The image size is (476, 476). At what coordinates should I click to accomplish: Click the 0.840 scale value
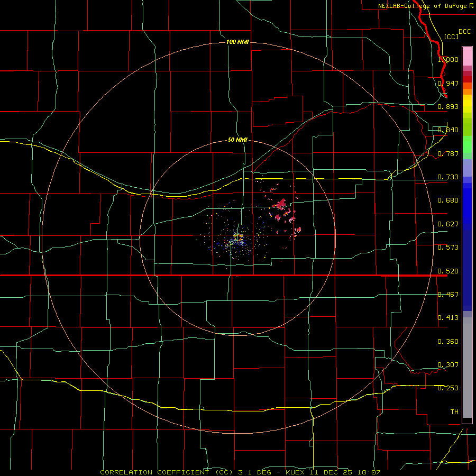[x=448, y=130]
